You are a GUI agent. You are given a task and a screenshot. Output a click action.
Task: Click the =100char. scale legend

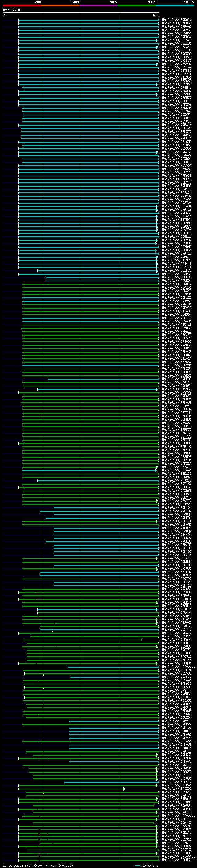pyautogui.click(x=146, y=865)
